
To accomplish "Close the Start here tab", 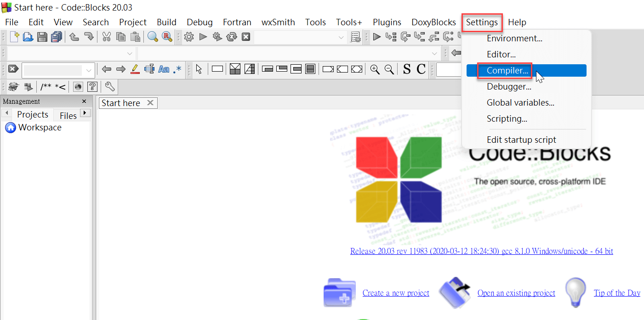I will tap(150, 103).
